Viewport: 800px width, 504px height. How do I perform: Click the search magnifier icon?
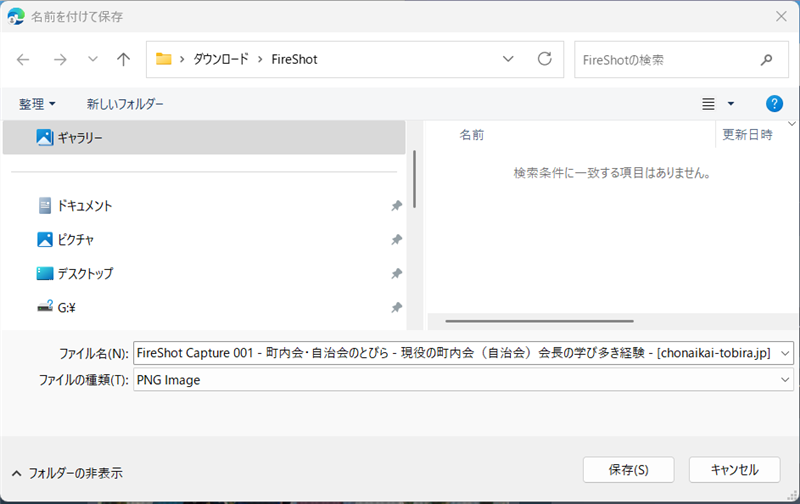(767, 60)
